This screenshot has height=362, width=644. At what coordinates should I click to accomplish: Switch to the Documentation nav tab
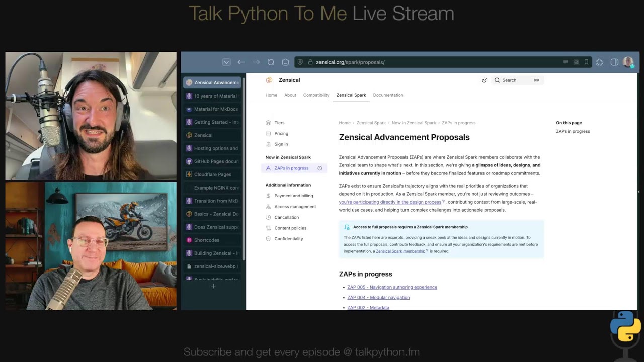[388, 95]
